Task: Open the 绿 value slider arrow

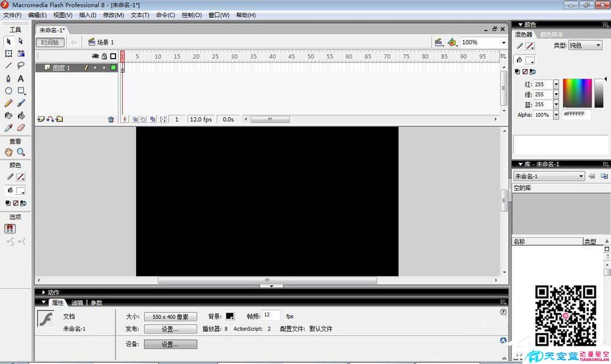Action: click(556, 95)
